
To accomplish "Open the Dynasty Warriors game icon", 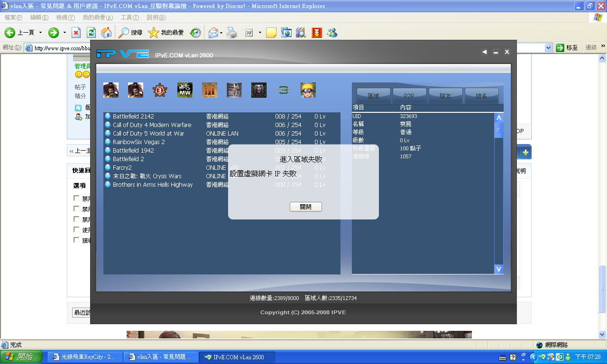I will coord(234,90).
